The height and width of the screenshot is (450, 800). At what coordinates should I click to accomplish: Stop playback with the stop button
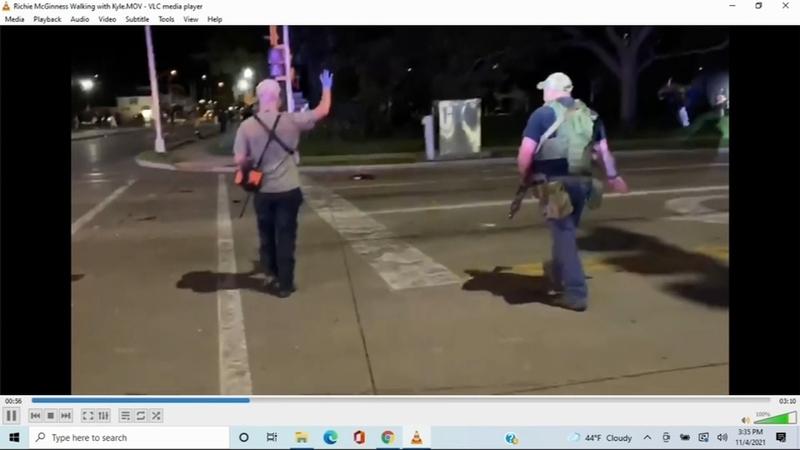51,415
